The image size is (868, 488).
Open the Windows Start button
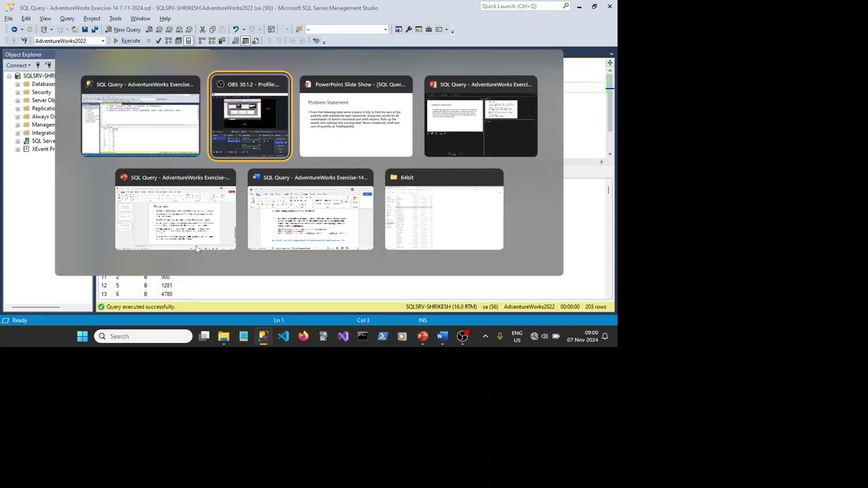tap(82, 336)
